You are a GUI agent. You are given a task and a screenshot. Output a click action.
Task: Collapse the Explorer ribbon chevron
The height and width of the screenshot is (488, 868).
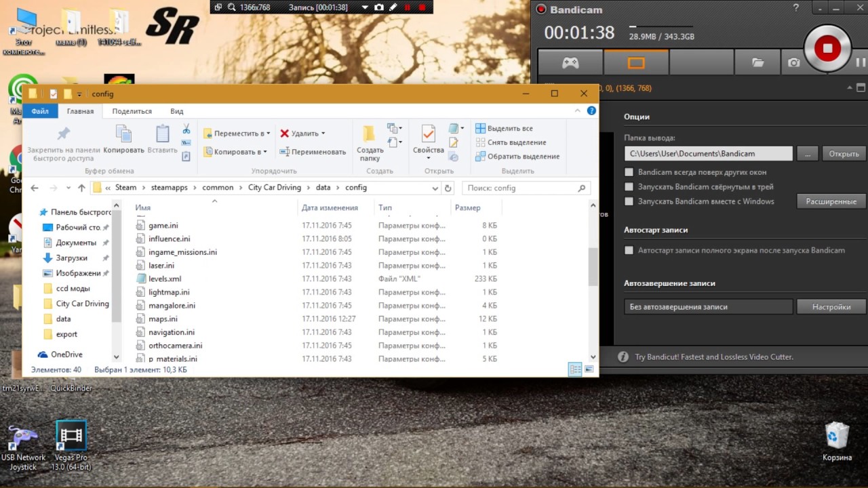coord(578,110)
